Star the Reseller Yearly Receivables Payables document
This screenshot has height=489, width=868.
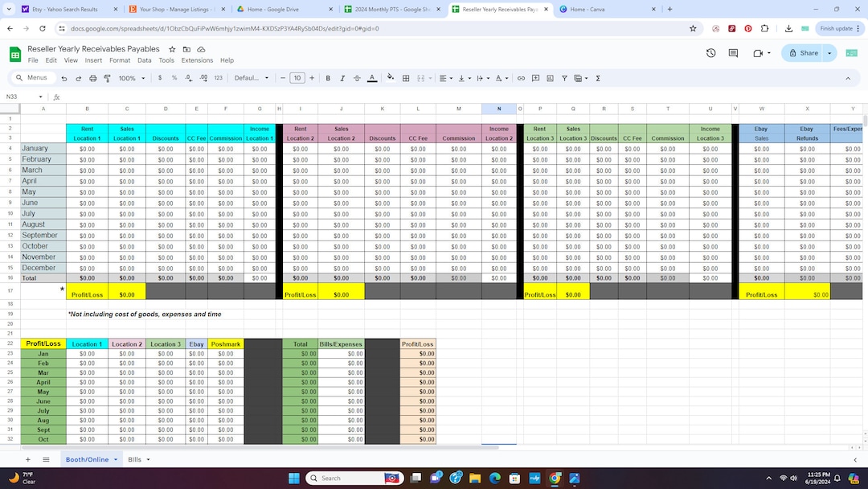tap(171, 49)
